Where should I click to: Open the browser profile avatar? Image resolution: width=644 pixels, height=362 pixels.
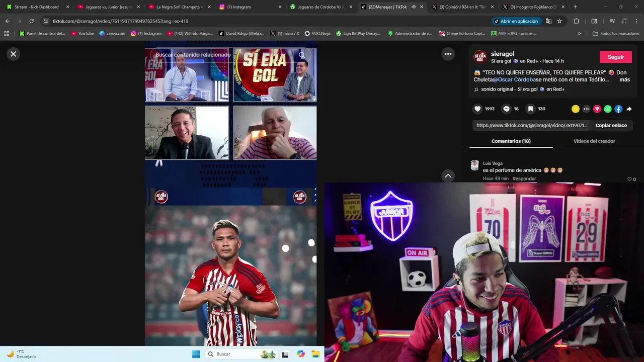624,21
